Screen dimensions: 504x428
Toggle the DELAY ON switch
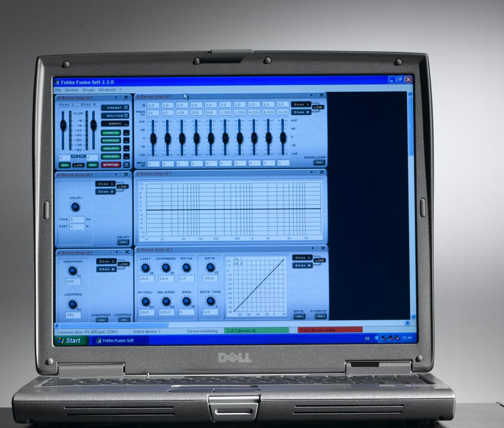point(123,242)
